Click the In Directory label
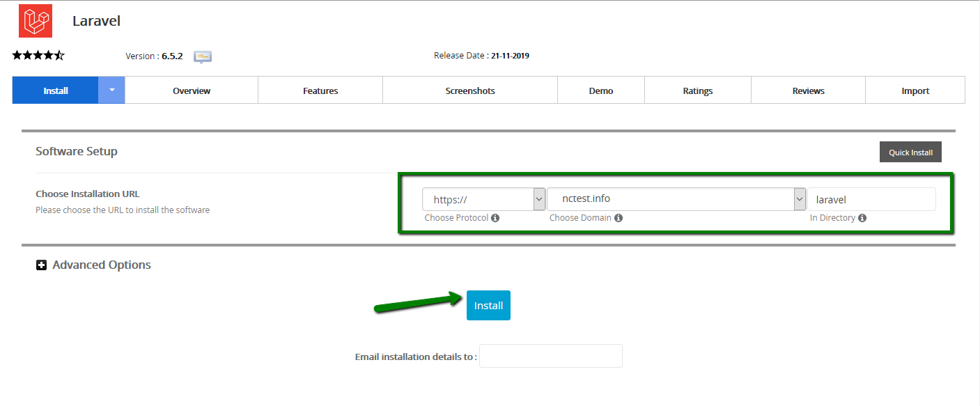This screenshot has width=980, height=406. pyautogui.click(x=832, y=218)
